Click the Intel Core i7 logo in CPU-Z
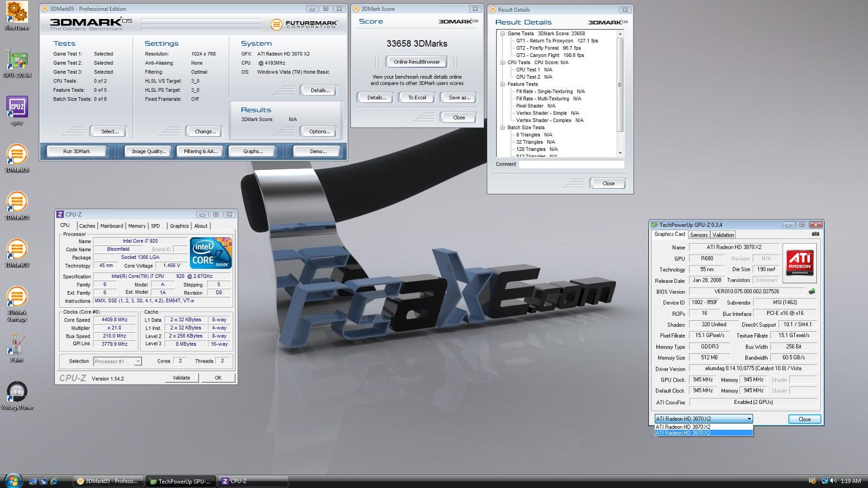868x488 pixels. point(211,252)
